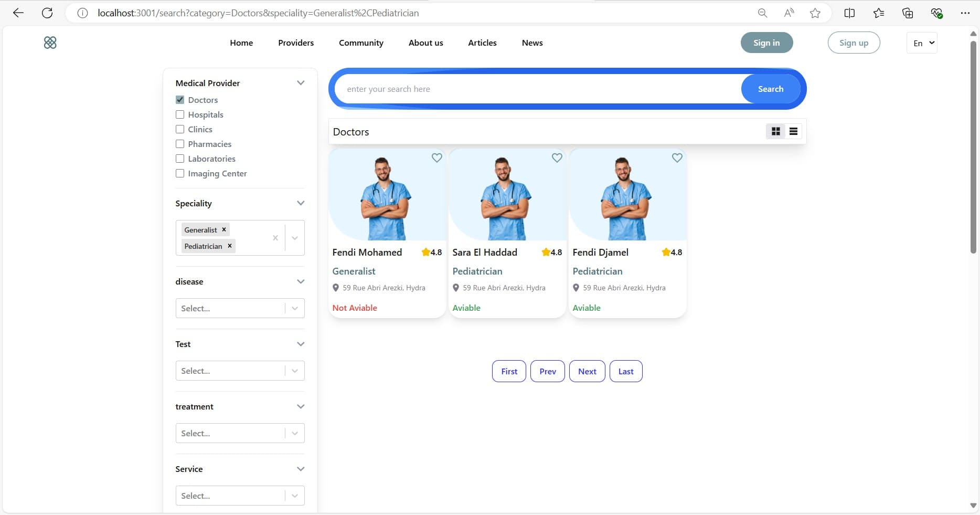
Task: Collapse the Medical Provider section
Action: [301, 83]
